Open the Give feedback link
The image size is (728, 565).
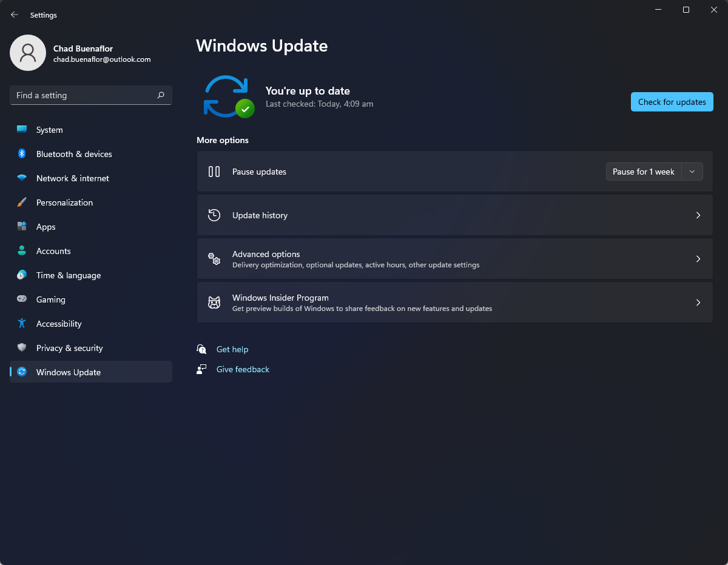pyautogui.click(x=243, y=369)
